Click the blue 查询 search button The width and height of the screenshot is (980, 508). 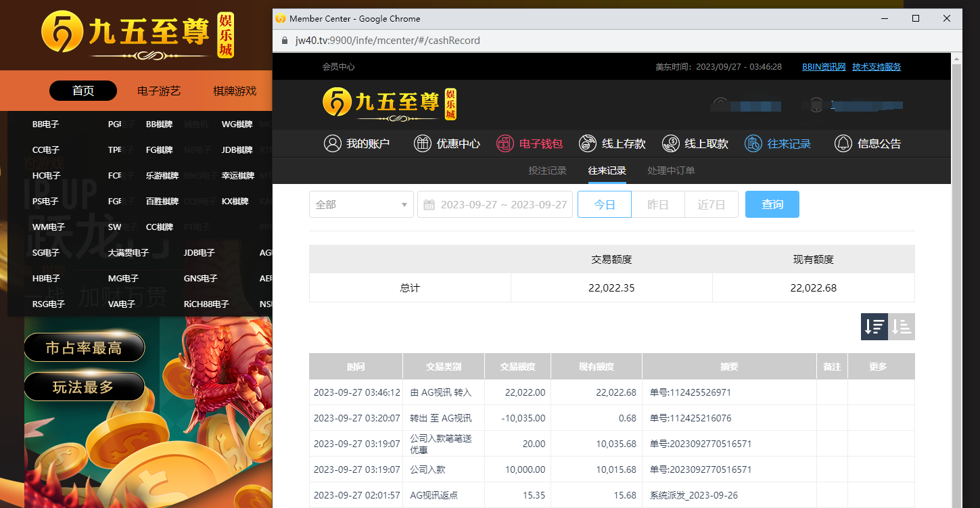tap(772, 204)
